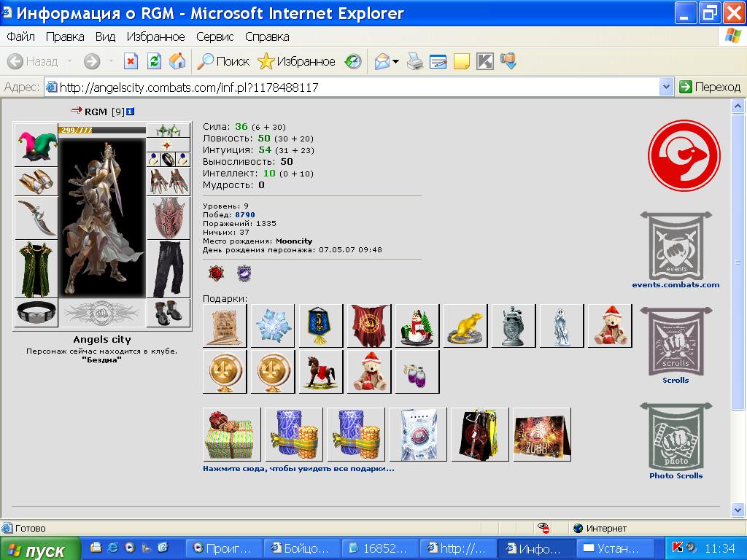Open the Photo Scrolls link

coord(676,475)
